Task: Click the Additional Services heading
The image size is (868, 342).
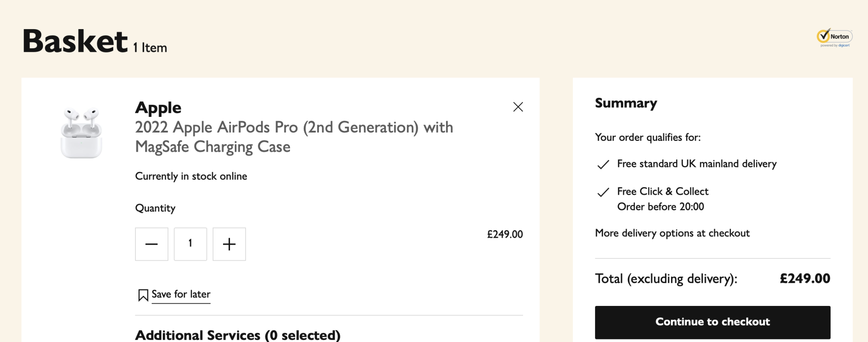Action: coord(238,335)
